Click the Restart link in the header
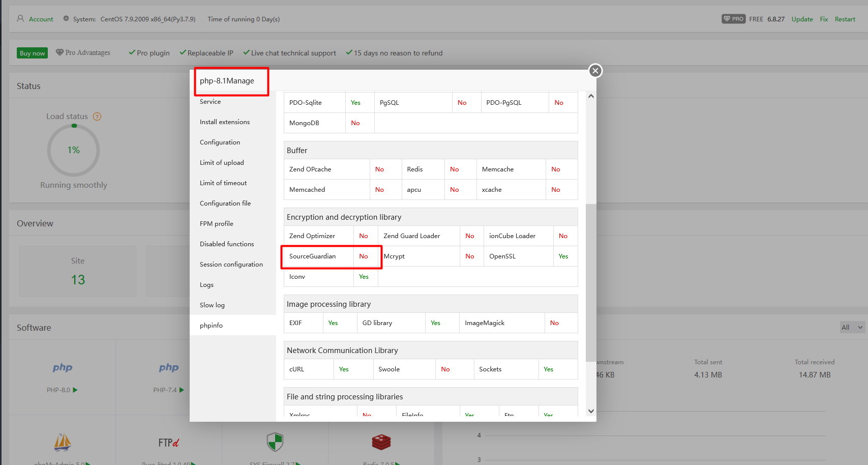Viewport: 868px width, 465px height. [845, 19]
